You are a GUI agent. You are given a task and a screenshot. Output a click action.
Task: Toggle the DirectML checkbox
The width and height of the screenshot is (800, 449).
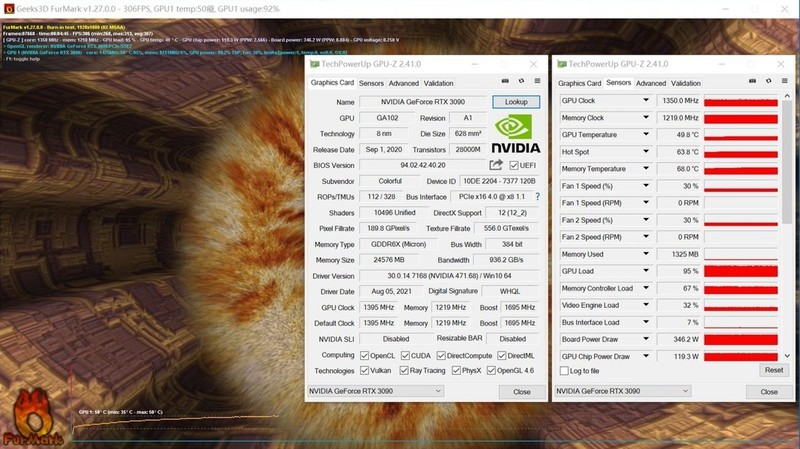(502, 355)
